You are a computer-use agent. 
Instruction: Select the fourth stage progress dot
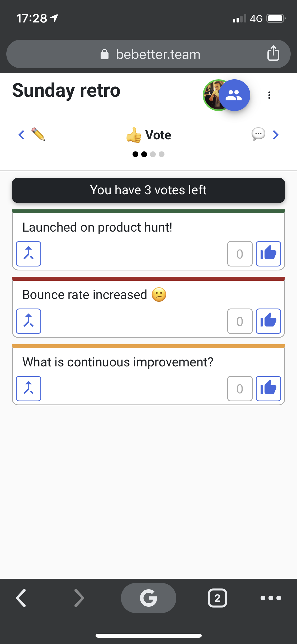point(162,154)
